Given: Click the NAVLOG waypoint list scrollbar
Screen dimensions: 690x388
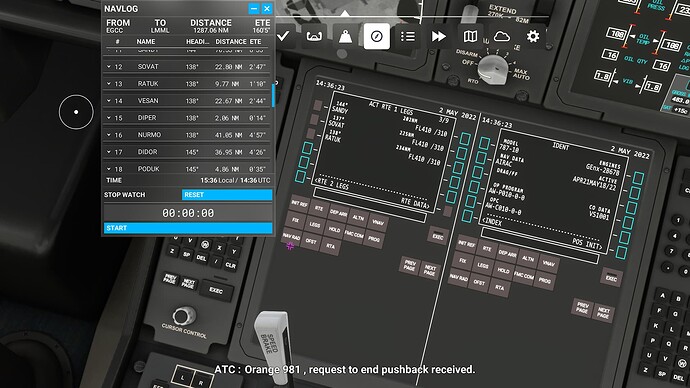Looking at the screenshot, I should click(x=273, y=95).
